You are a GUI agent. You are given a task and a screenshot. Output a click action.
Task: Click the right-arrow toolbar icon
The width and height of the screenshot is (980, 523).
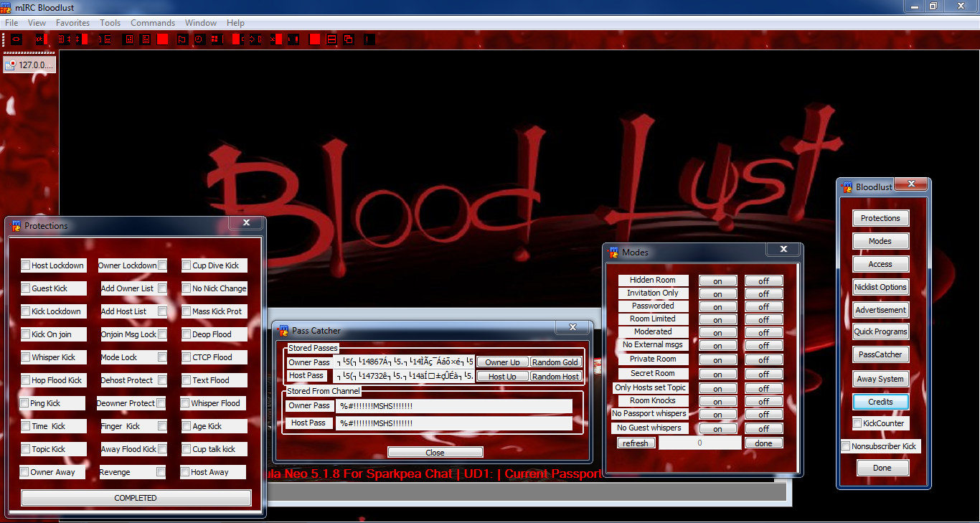[254, 39]
